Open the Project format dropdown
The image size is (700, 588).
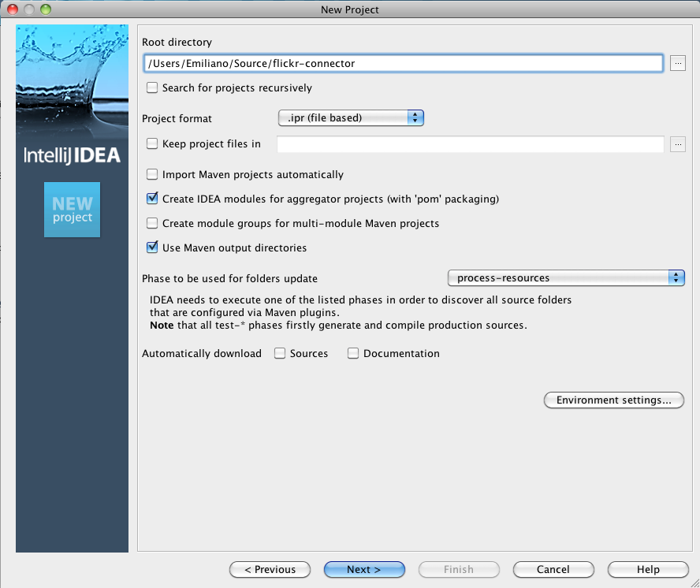point(352,118)
